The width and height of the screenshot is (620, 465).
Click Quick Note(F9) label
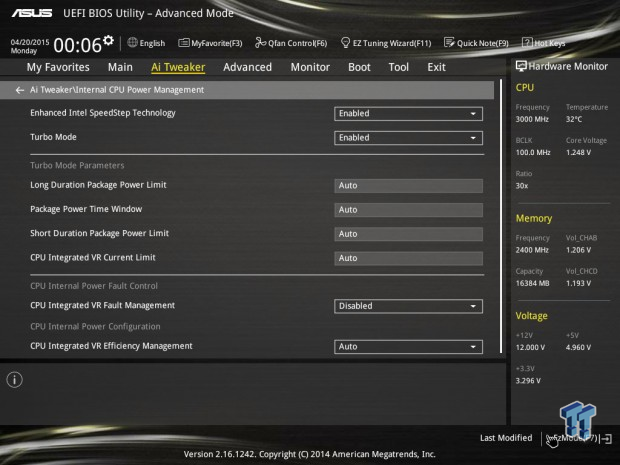tap(483, 43)
